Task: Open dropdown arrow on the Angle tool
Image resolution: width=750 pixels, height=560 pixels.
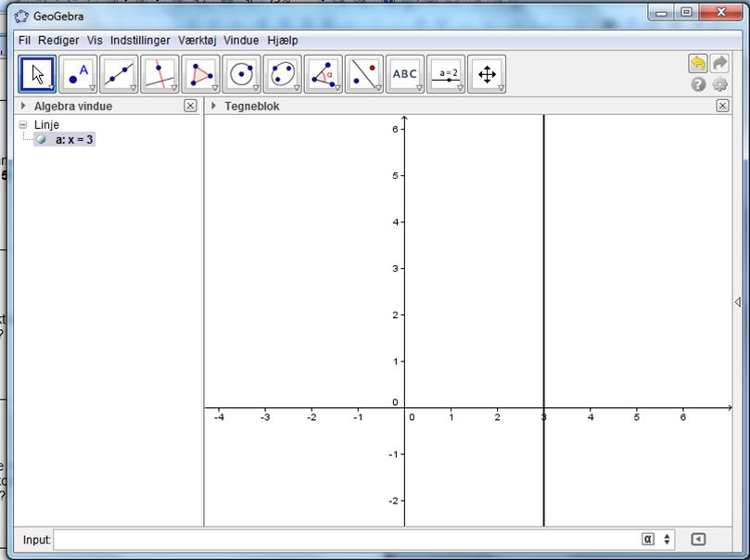Action: click(x=337, y=88)
